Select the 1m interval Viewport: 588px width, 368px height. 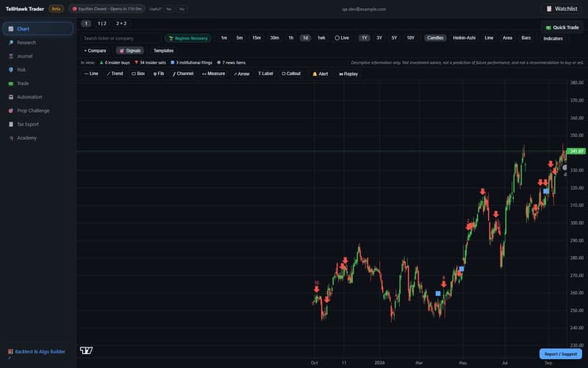(x=224, y=38)
